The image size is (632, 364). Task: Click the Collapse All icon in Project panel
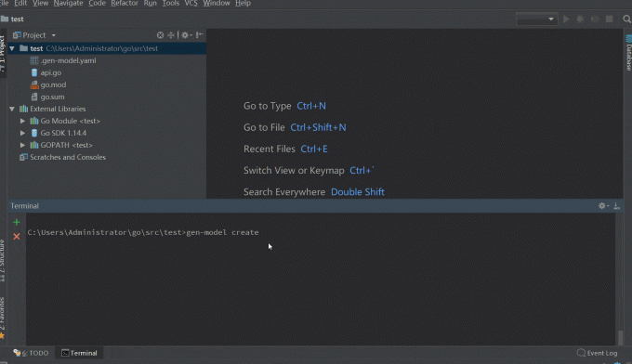(x=171, y=35)
